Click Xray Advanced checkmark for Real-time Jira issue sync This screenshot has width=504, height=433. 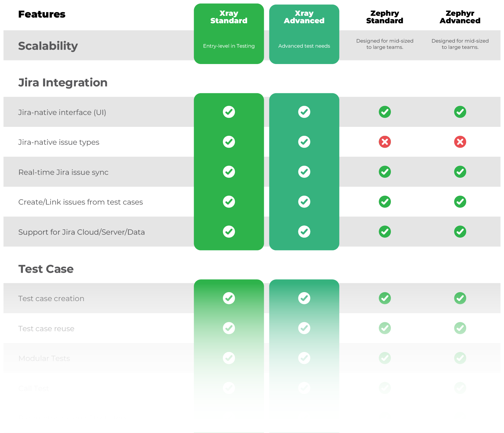tap(304, 172)
